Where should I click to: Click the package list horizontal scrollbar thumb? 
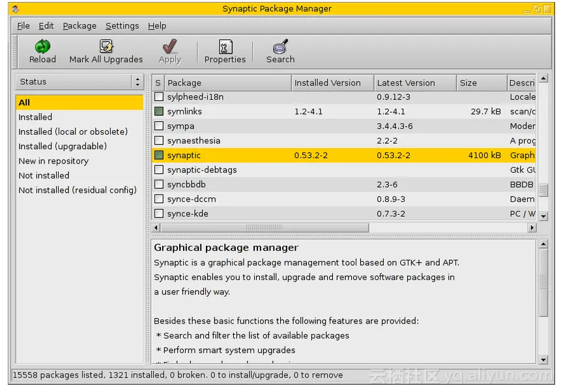click(x=265, y=227)
